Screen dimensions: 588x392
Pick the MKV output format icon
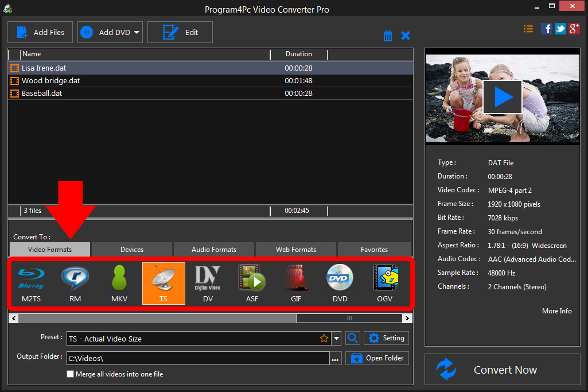(x=119, y=284)
